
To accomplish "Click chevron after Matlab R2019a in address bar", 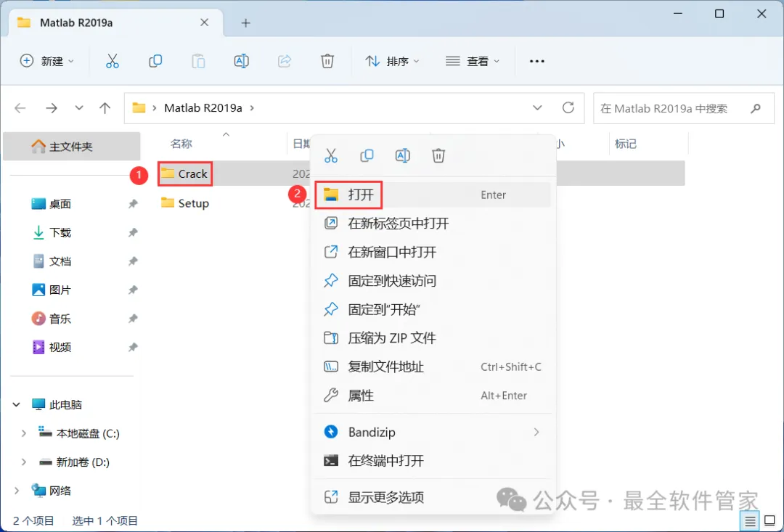I will pos(252,108).
